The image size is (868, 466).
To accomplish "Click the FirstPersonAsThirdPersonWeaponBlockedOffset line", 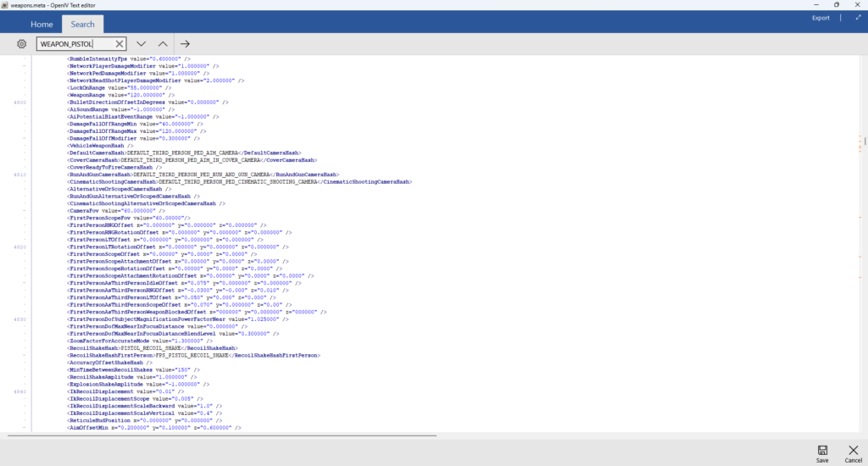I will click(x=197, y=312).
